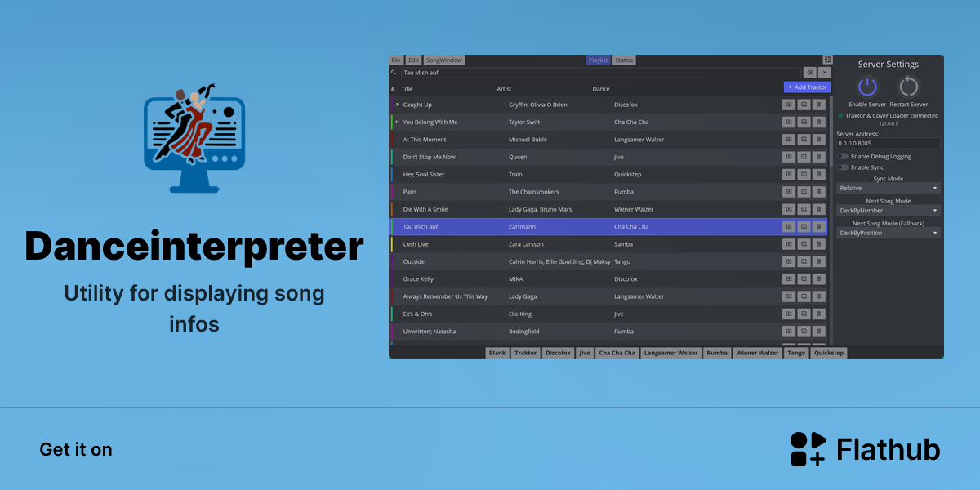The height and width of the screenshot is (490, 980).
Task: Delete You Belong With Me via trash icon
Action: 819,122
